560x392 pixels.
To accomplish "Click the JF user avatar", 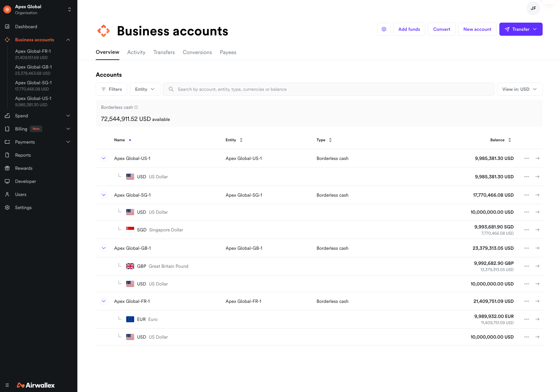I will click(533, 8).
